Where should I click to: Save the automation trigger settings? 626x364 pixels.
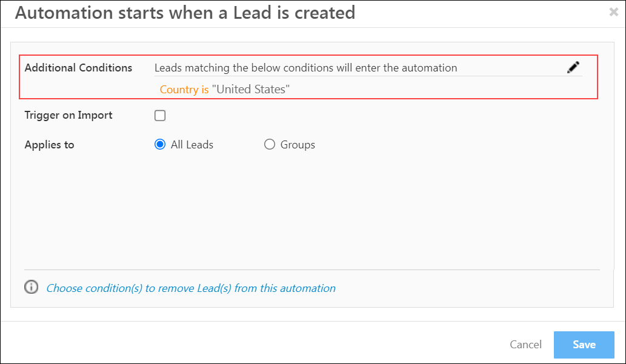point(584,345)
